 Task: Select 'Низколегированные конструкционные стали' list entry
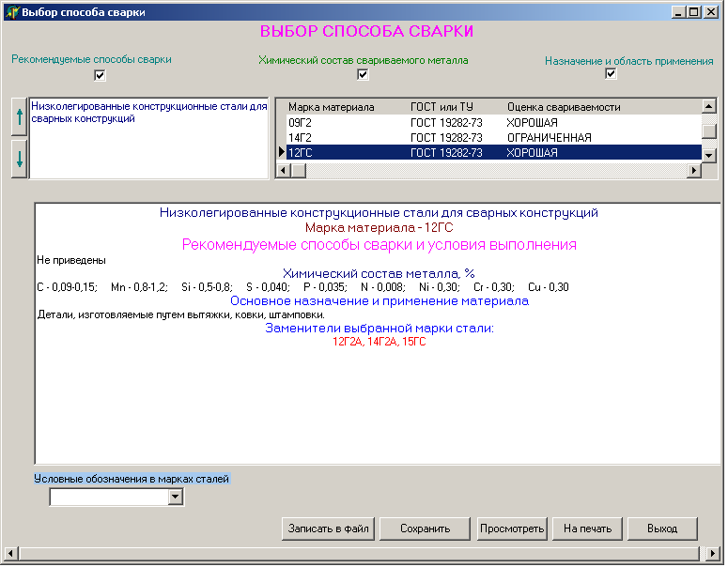(149, 113)
